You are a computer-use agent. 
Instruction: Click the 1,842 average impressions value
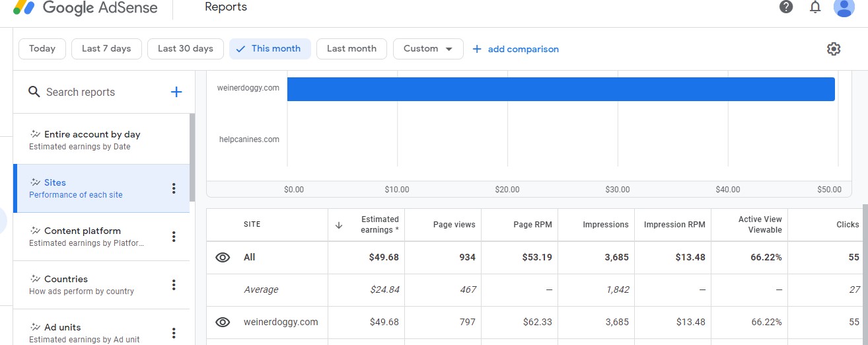tap(617, 290)
